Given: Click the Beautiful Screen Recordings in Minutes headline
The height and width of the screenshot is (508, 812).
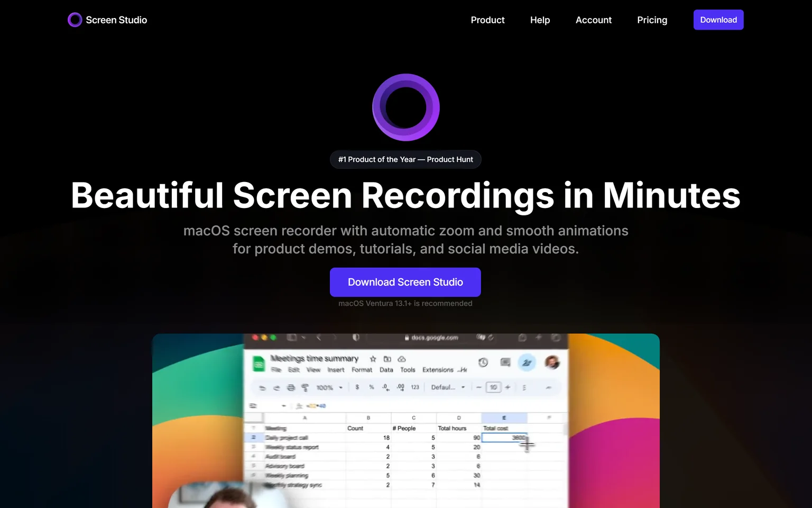Looking at the screenshot, I should 405,195.
